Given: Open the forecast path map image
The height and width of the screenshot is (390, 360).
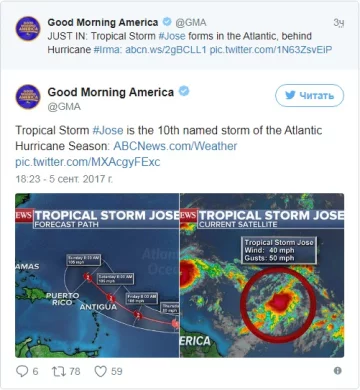Looking at the screenshot, I should tap(97, 275).
